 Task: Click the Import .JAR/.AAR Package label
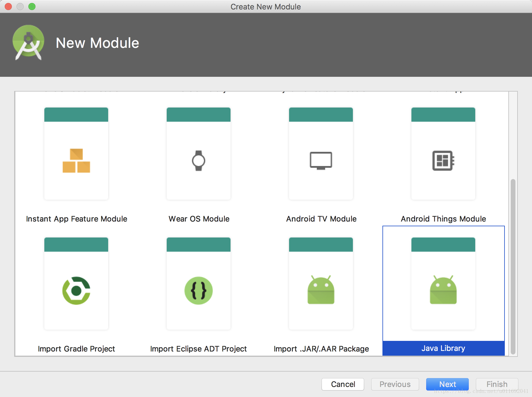pyautogui.click(x=321, y=349)
